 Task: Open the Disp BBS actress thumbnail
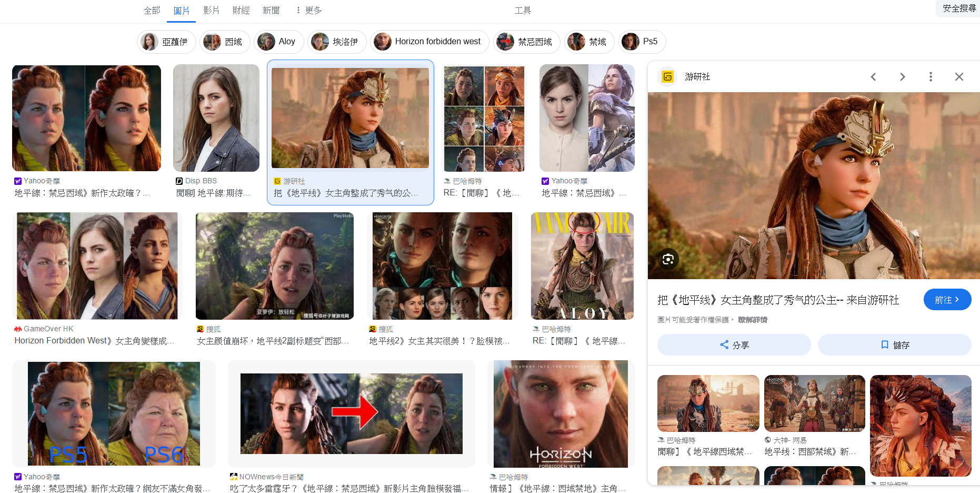[216, 118]
